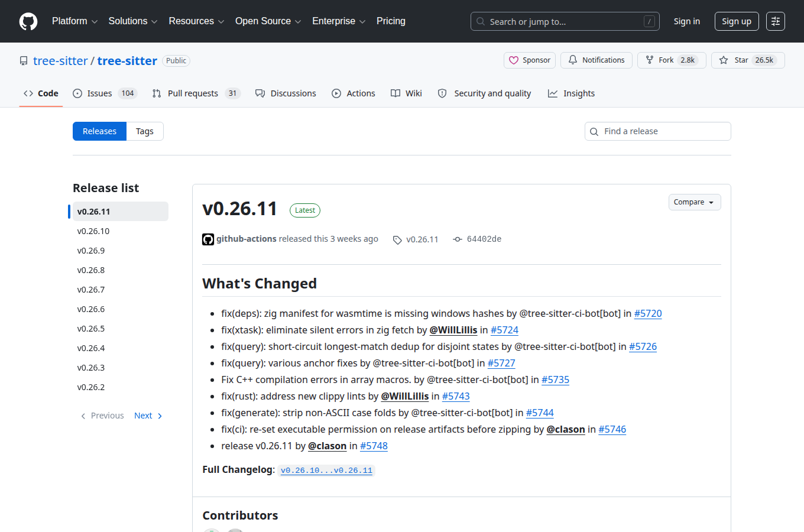This screenshot has height=532, width=804.
Task: Click the Sign up button
Action: click(737, 21)
